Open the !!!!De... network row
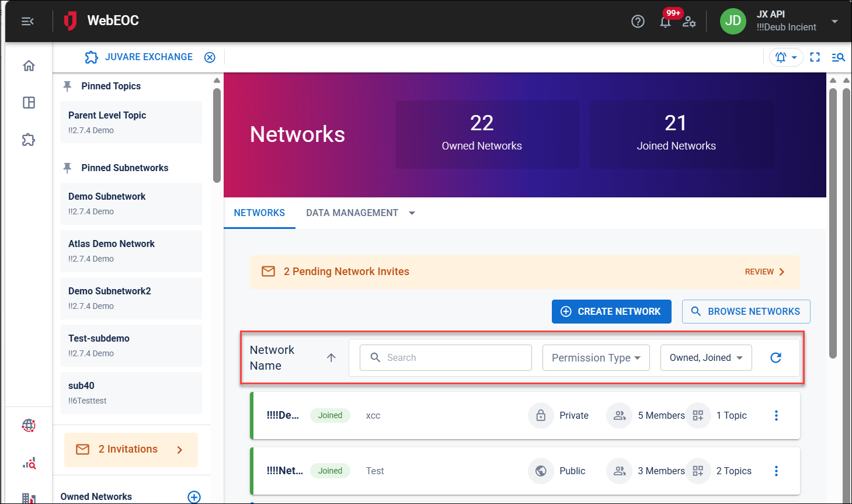 (x=525, y=416)
